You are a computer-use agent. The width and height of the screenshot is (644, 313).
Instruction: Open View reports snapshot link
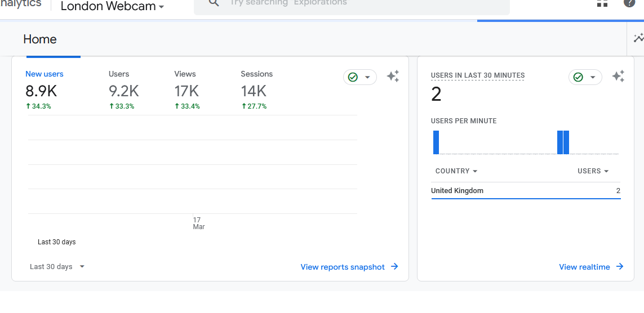coord(349,267)
